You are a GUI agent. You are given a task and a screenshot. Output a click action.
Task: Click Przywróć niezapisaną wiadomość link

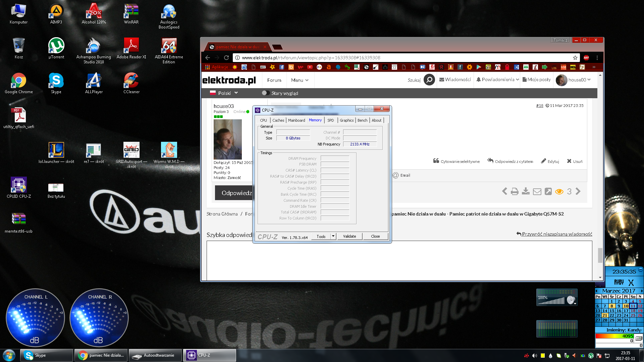coord(554,234)
